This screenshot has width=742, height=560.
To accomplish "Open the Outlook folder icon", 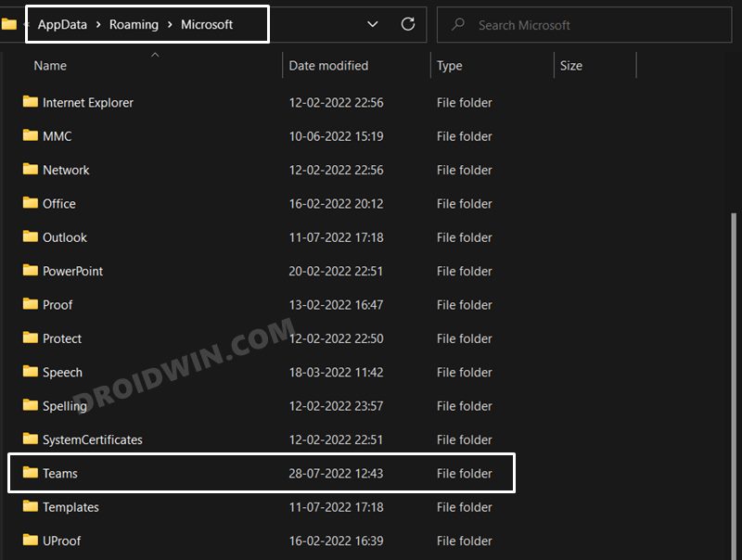I will pyautogui.click(x=31, y=237).
